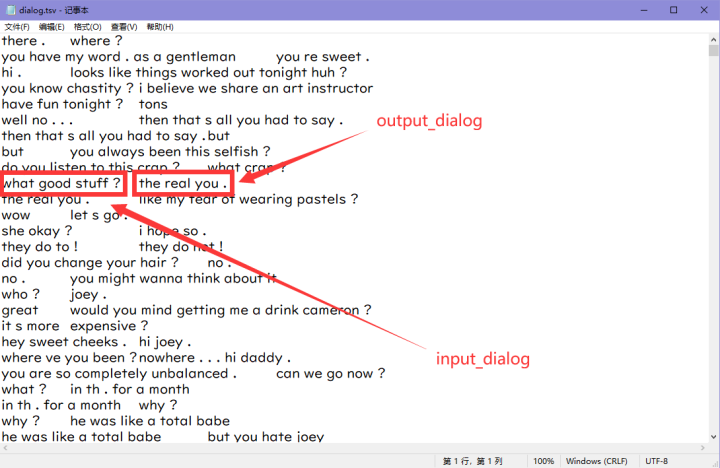This screenshot has width=720, height=468.
Task: Open the 格式(O) menu
Action: click(x=88, y=27)
